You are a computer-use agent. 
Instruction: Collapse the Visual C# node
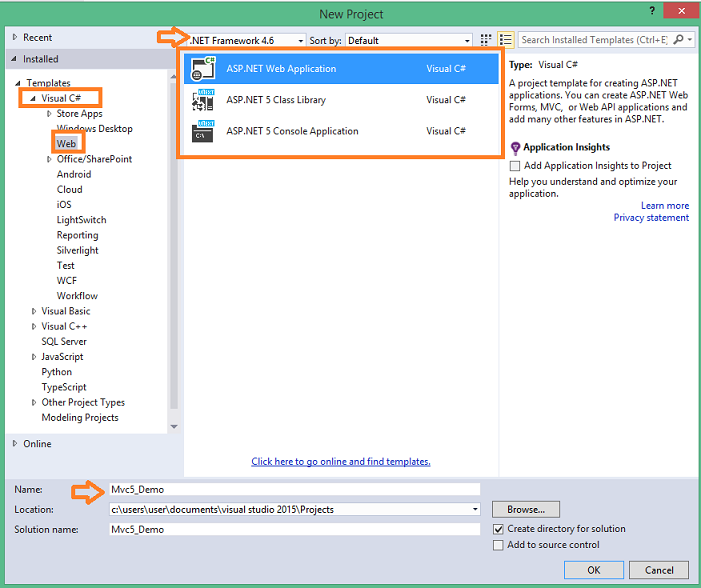33,98
